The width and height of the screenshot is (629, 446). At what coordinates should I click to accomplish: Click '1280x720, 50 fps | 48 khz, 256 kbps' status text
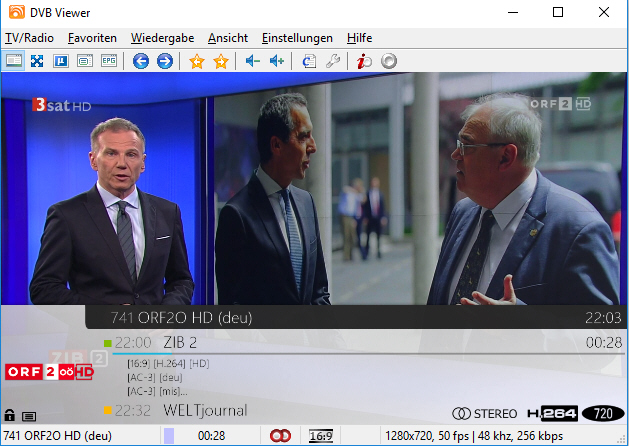(x=474, y=436)
